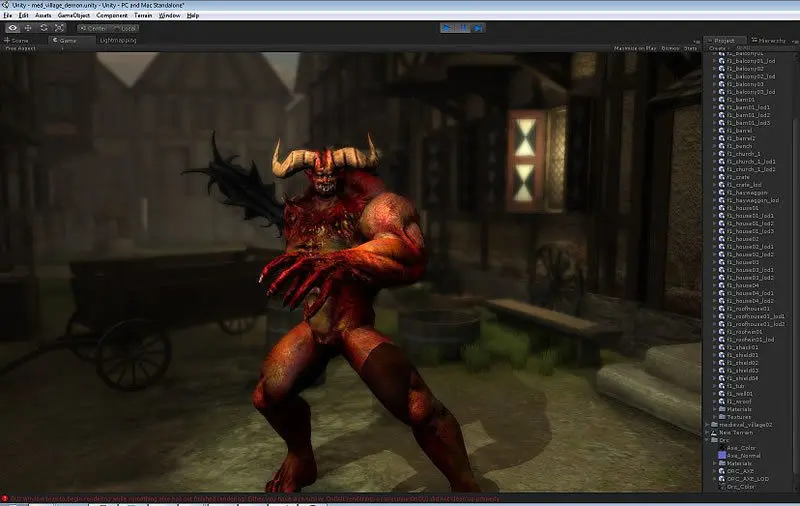Toggle the Stats overlay
Image resolution: width=800 pixels, height=506 pixels.
click(690, 48)
